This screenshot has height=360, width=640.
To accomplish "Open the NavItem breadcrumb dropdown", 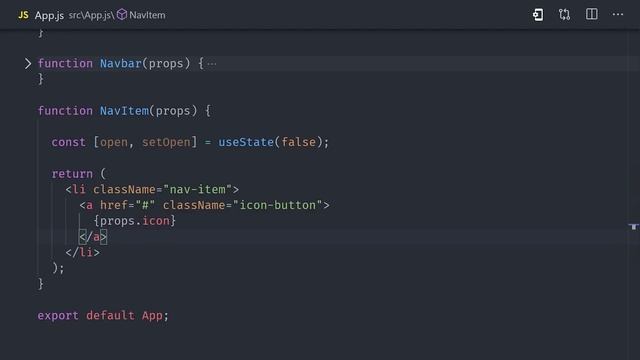I will point(147,15).
